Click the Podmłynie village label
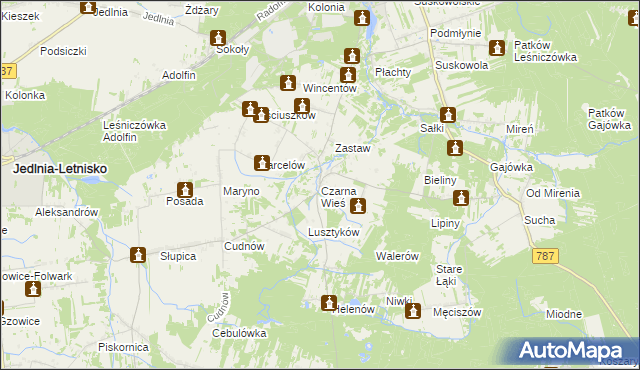This screenshot has width=640, height=370. (x=456, y=33)
